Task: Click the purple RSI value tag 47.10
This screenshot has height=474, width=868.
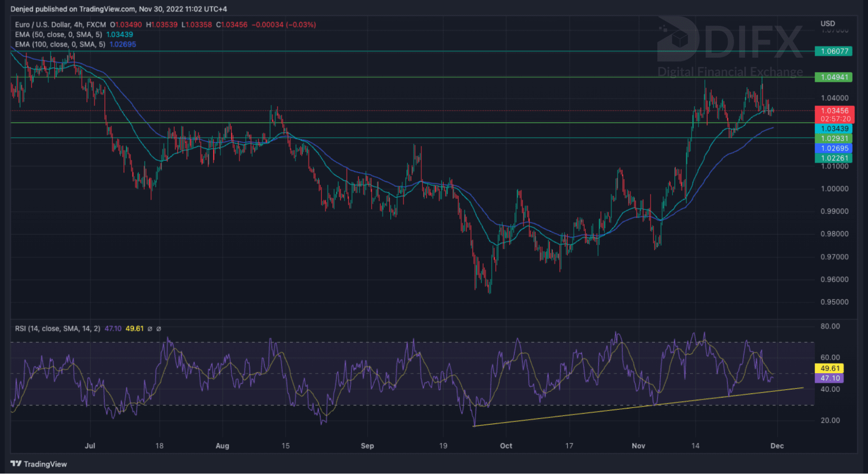Action: [829, 378]
